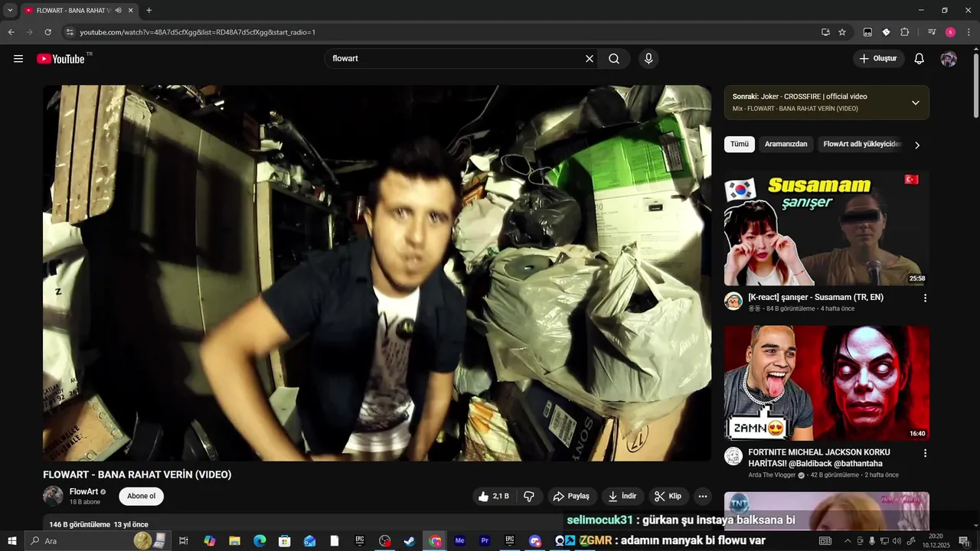Click the Klip clip button
Screen dimensions: 980x551
[x=668, y=497]
